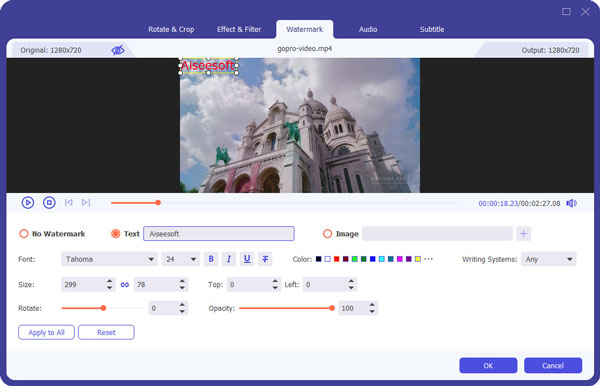Toggle the original preview eye icon

118,50
